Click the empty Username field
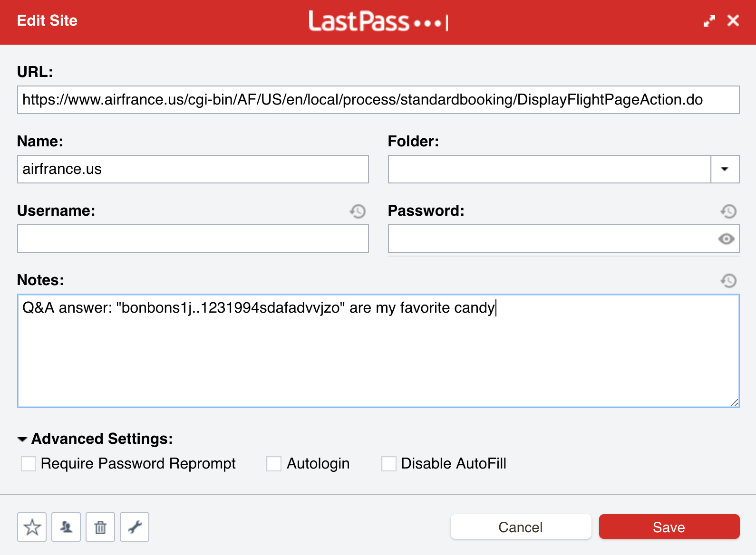This screenshot has height=555, width=756. point(193,239)
